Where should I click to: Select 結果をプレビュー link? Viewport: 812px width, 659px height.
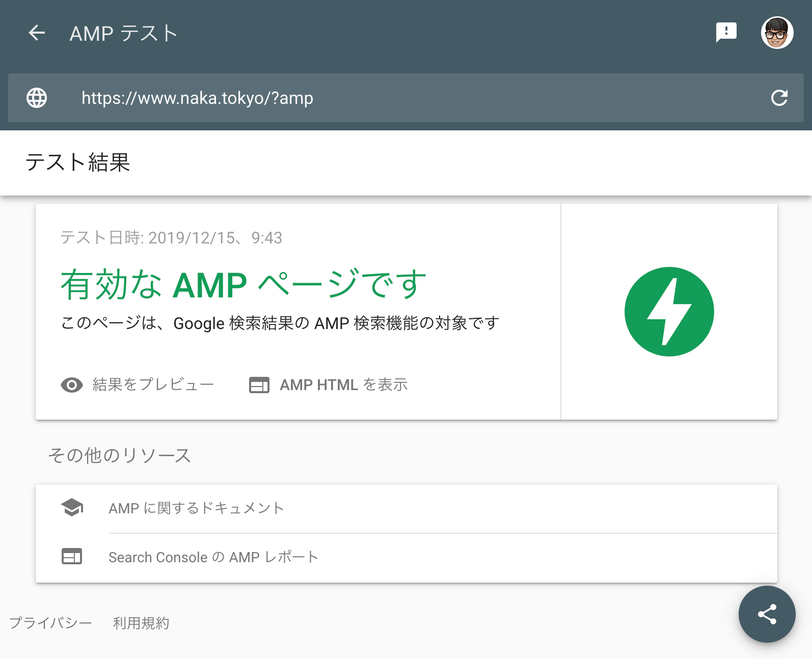click(153, 385)
